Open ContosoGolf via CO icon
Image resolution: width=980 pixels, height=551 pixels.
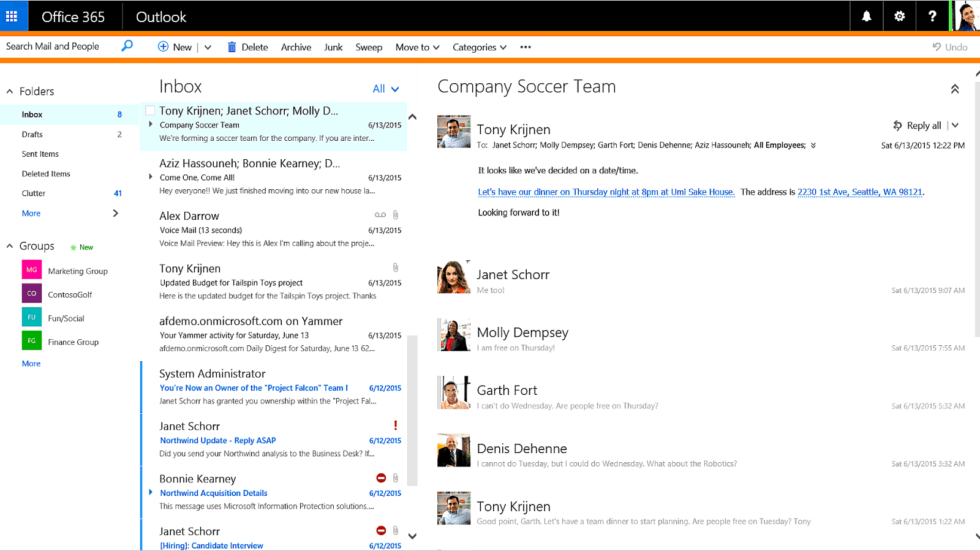point(32,293)
